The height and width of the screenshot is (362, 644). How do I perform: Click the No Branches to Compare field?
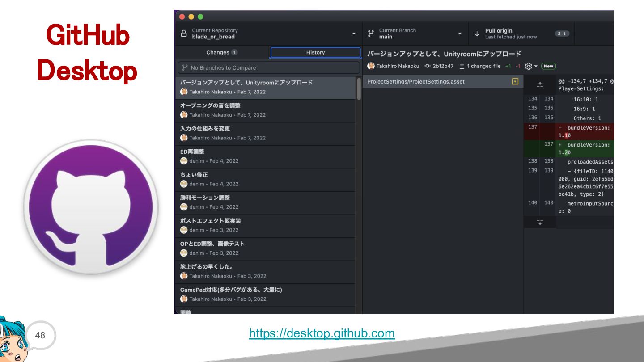click(x=269, y=67)
